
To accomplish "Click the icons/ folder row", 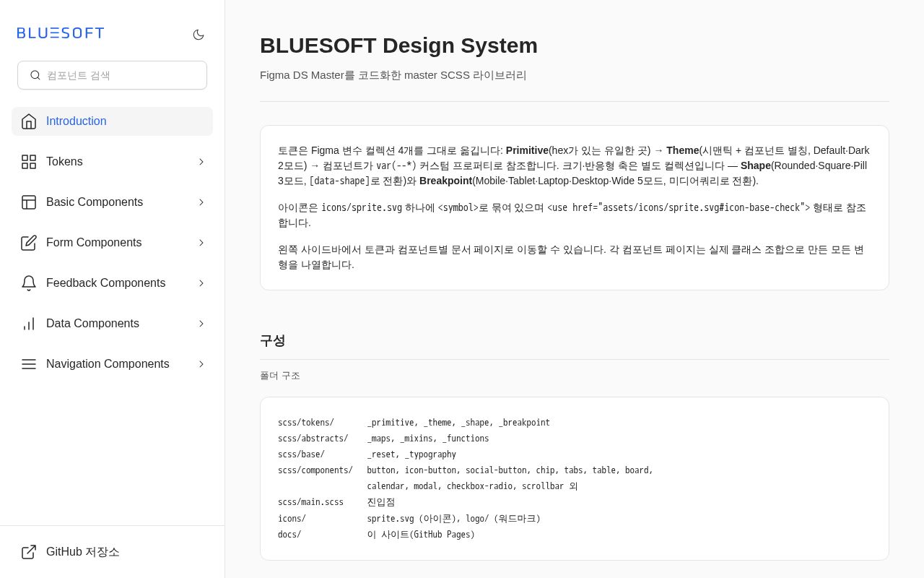I will click(x=409, y=519).
